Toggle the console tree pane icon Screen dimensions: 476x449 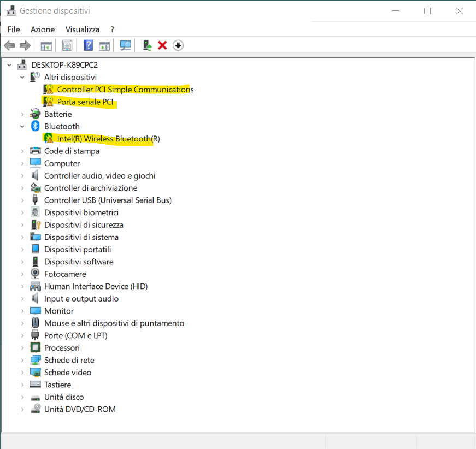coord(46,46)
